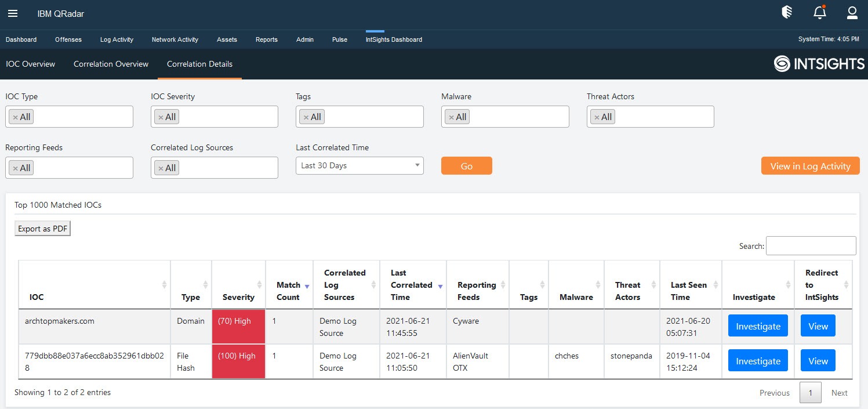The image size is (868, 409).
Task: Sort by Malware column arrows
Action: 598,285
